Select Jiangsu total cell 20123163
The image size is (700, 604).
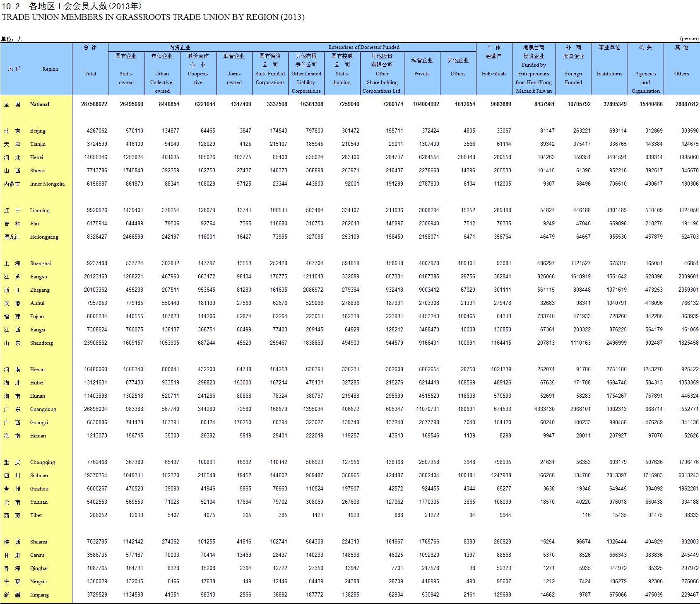pos(96,277)
